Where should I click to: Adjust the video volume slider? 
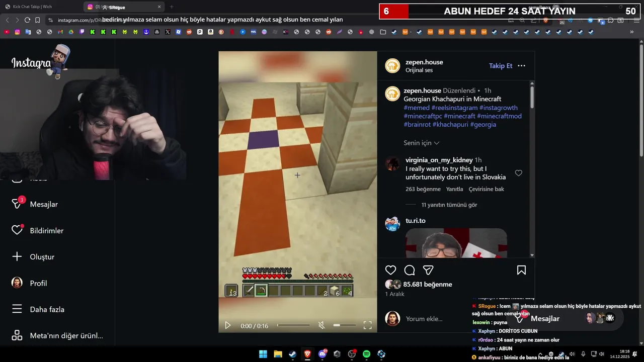coord(344,325)
